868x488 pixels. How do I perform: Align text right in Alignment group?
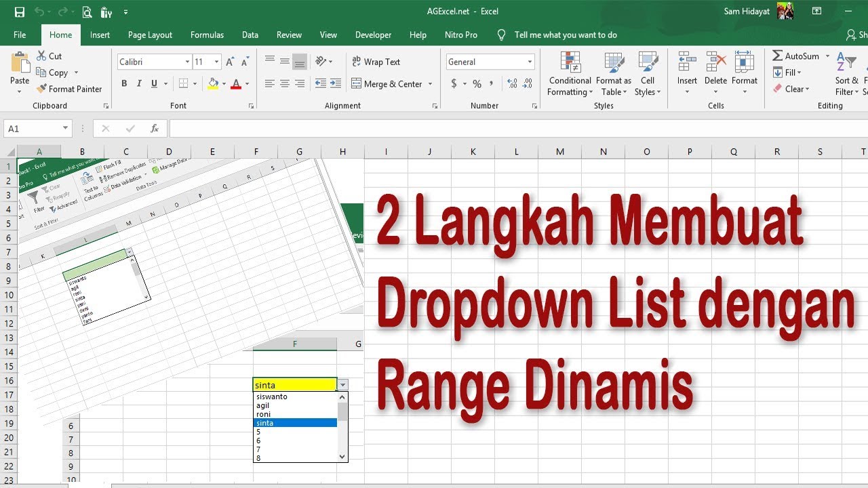tap(300, 84)
